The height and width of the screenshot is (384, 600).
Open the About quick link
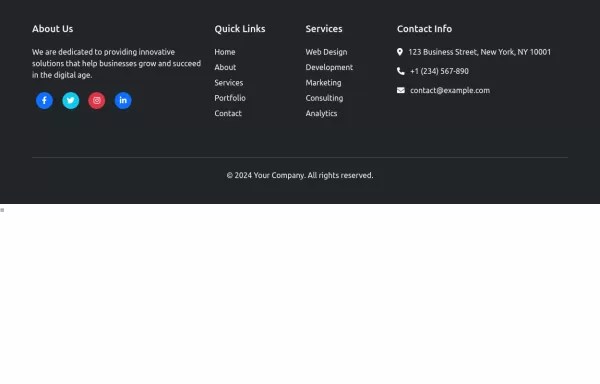click(225, 67)
